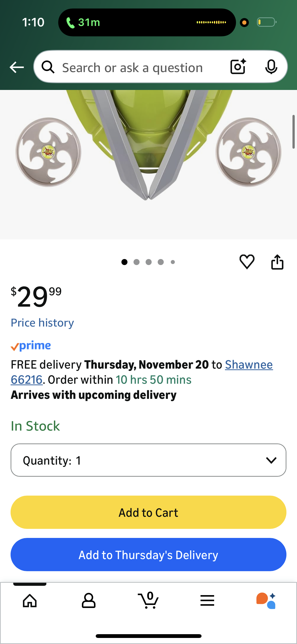Toggle the heart wishlist icon
This screenshot has height=644, width=297.
point(247,262)
